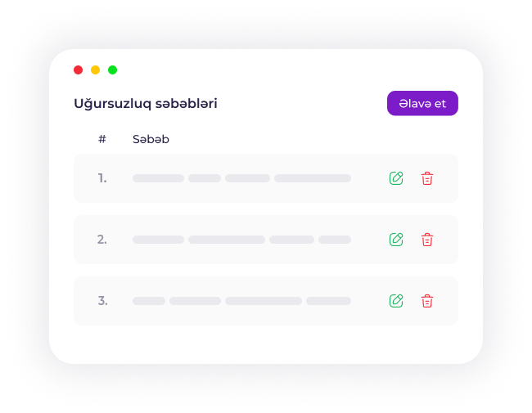This screenshot has height=413, width=532.
Task: Click the Səbəb column header
Action: [151, 139]
